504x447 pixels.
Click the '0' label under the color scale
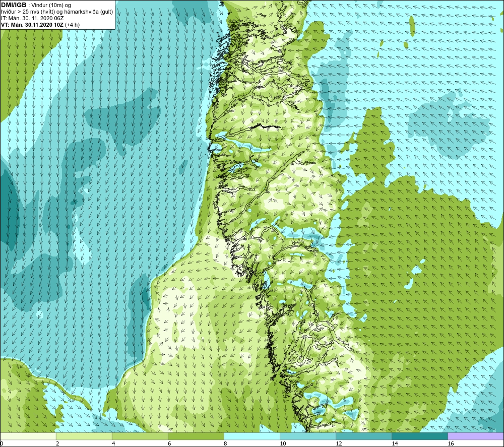[x=2, y=444]
